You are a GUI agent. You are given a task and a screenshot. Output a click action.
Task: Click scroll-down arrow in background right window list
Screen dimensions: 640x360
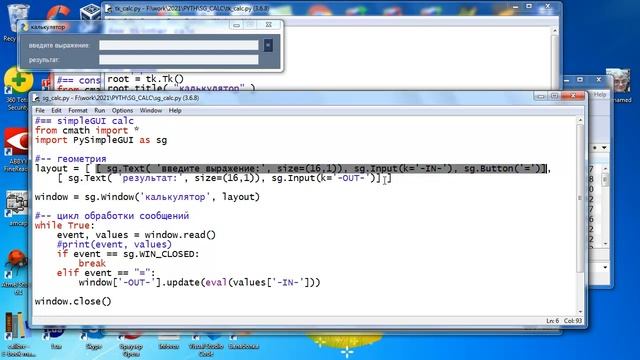coord(605,244)
